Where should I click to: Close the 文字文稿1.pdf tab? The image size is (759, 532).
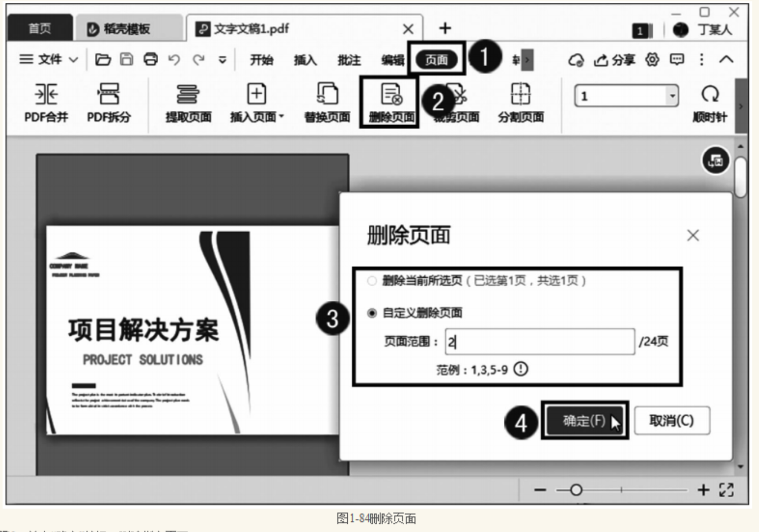tap(408, 29)
